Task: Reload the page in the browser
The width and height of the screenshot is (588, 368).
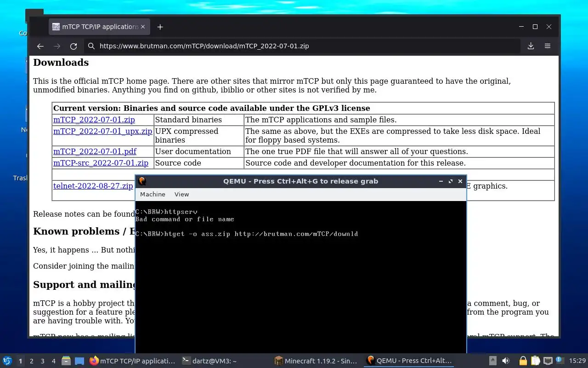Action: pyautogui.click(x=73, y=46)
